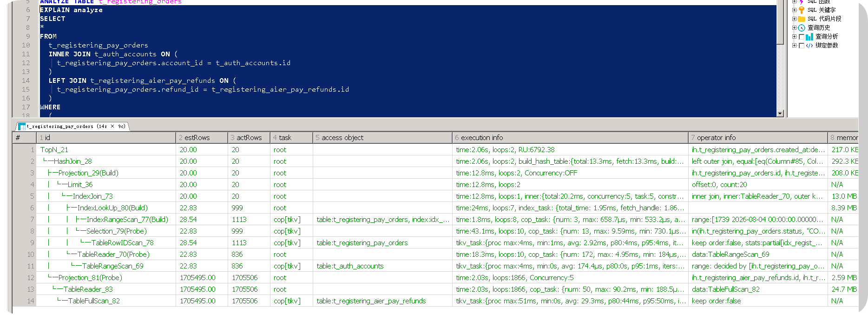Image resolution: width=868 pixels, height=315 pixels.
Task: Click the 'TableReader_70(Probe)' id cell
Action: point(106,255)
